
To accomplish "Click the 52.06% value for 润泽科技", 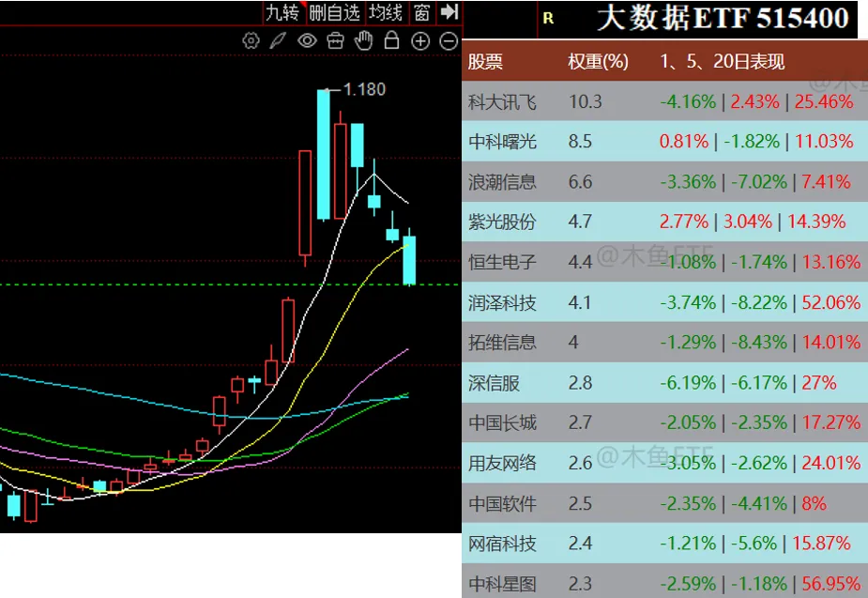I will tap(830, 302).
